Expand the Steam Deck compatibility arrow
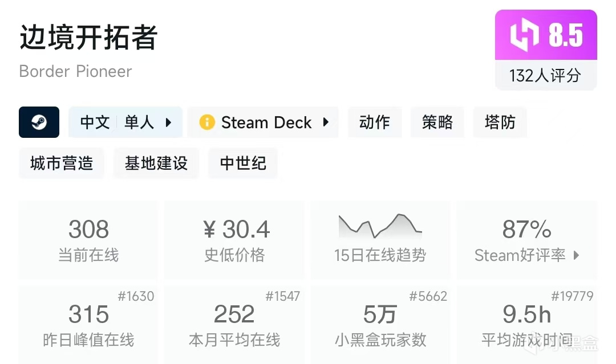The height and width of the screenshot is (364, 616). pos(326,122)
